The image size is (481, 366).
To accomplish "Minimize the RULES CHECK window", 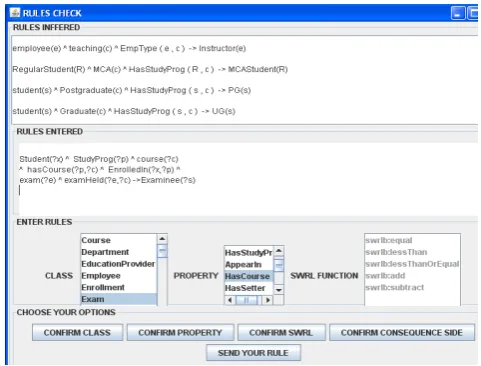I will (x=458, y=13).
